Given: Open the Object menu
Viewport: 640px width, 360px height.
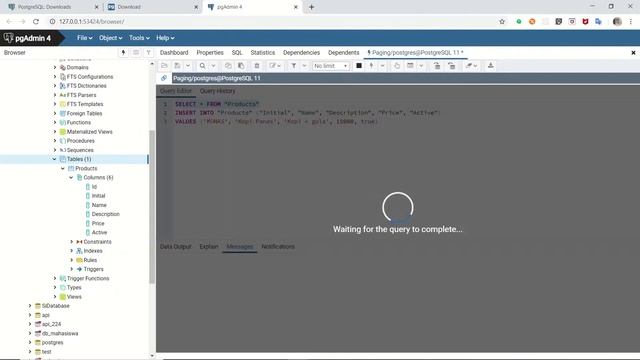Looking at the screenshot, I should 110,38.
